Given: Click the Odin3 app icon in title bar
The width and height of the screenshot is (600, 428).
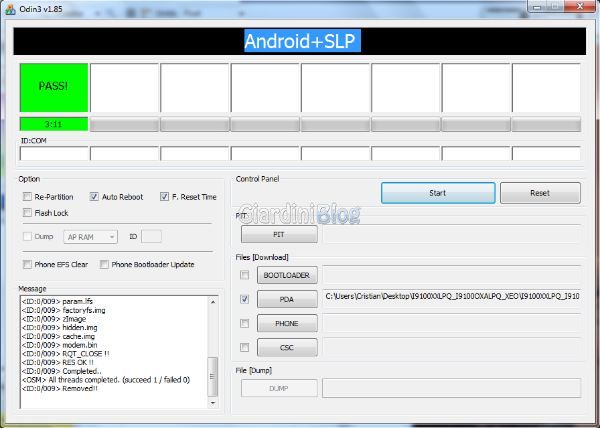Looking at the screenshot, I should [10, 9].
